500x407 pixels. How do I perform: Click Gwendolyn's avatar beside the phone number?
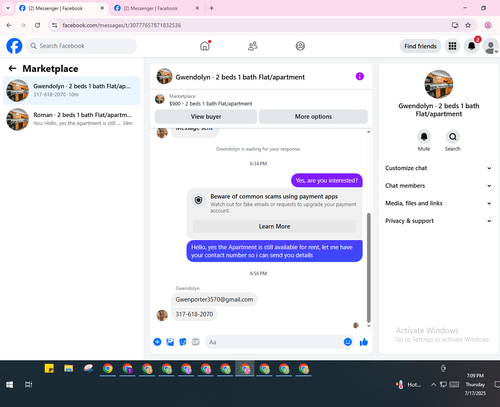click(x=162, y=315)
